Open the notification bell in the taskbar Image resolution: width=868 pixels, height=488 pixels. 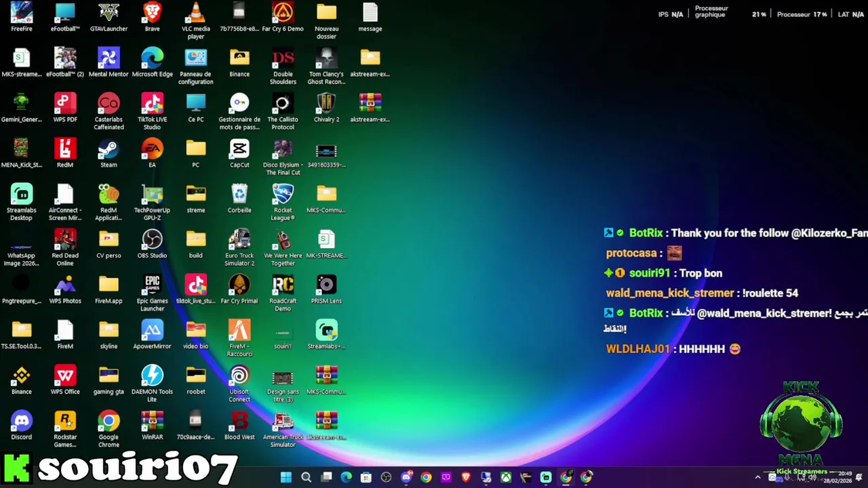pos(859,477)
